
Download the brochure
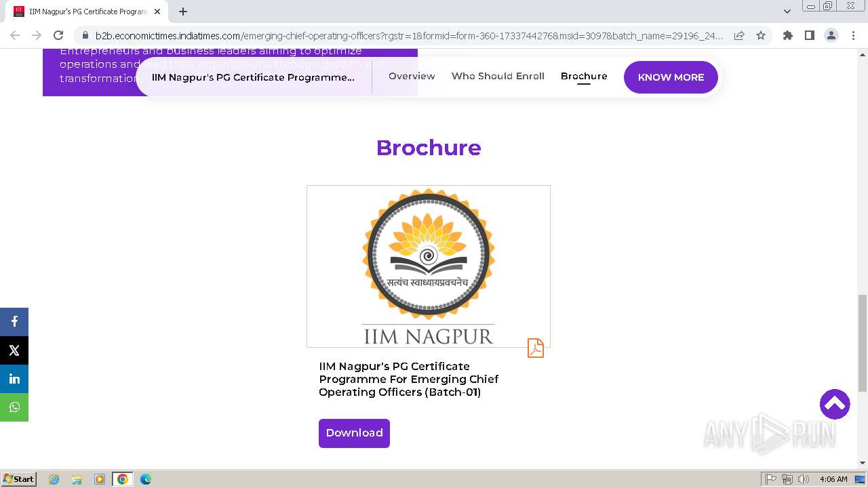[x=354, y=433]
